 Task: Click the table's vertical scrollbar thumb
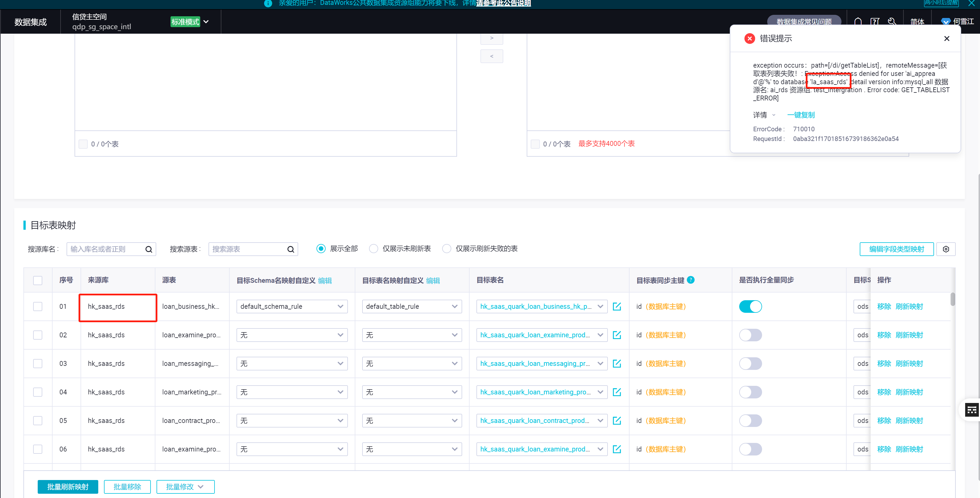[952, 299]
